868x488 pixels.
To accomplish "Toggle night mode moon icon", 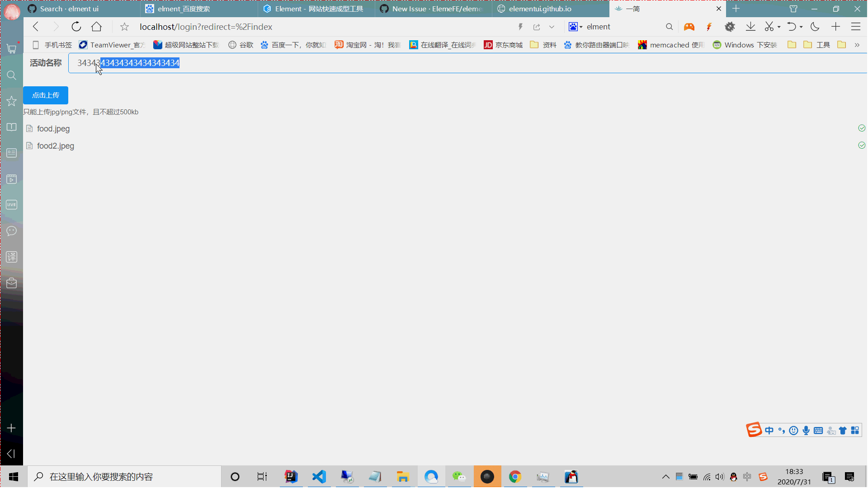I will pyautogui.click(x=815, y=27).
